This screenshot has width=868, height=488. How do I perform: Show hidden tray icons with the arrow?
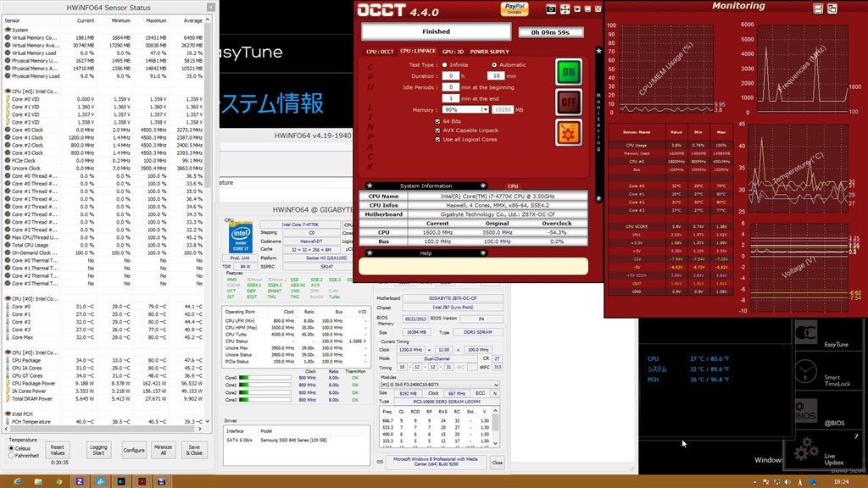[754, 482]
